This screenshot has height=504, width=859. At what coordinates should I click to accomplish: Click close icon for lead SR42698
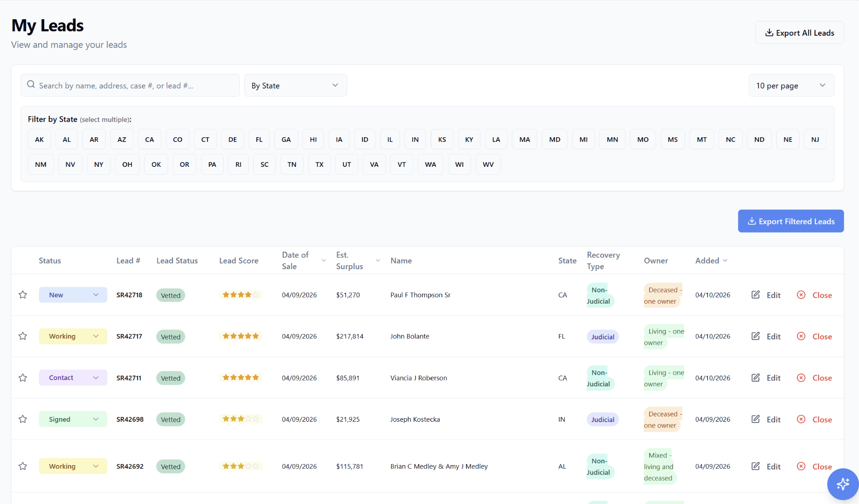point(801,419)
